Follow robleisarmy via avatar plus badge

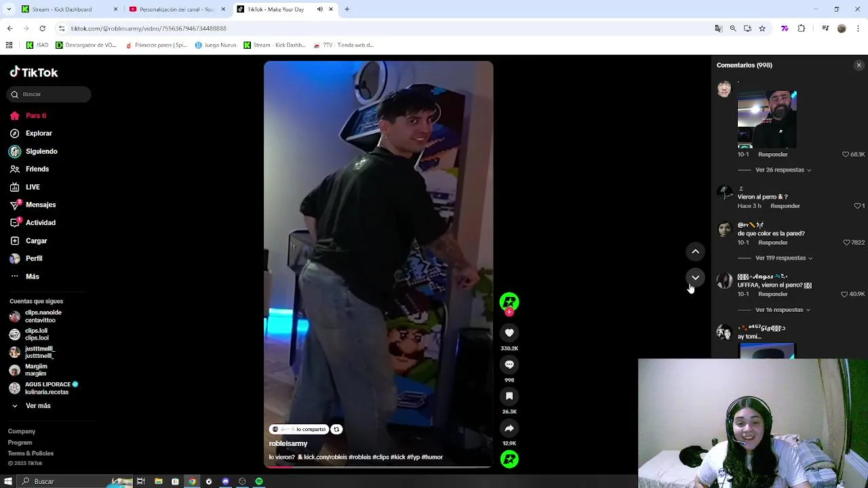click(509, 312)
